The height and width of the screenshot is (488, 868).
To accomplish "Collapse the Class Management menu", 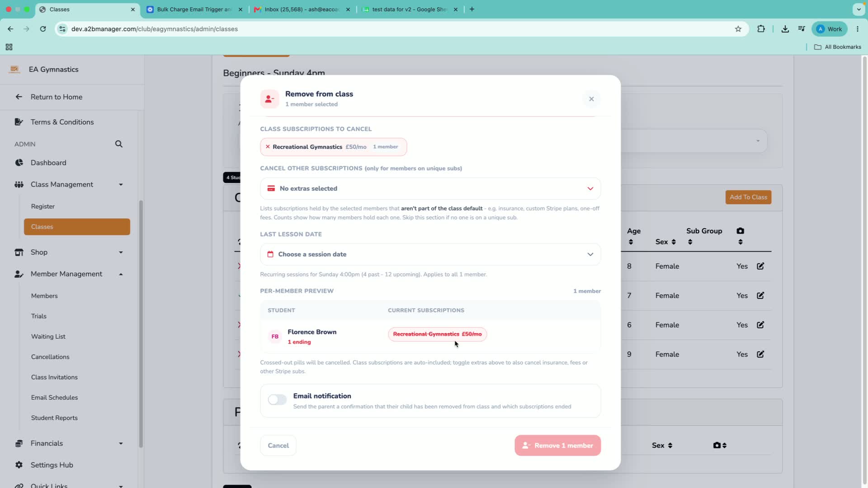I will 121,184.
